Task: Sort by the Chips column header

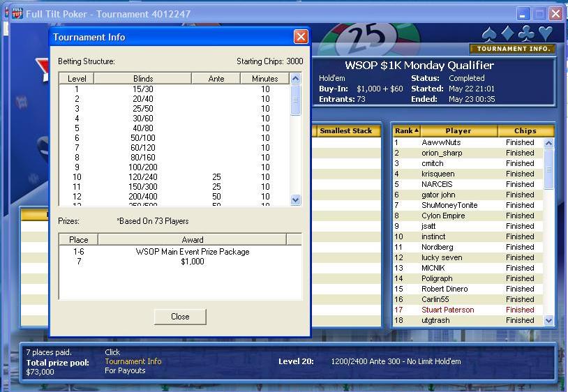Action: tap(525, 130)
